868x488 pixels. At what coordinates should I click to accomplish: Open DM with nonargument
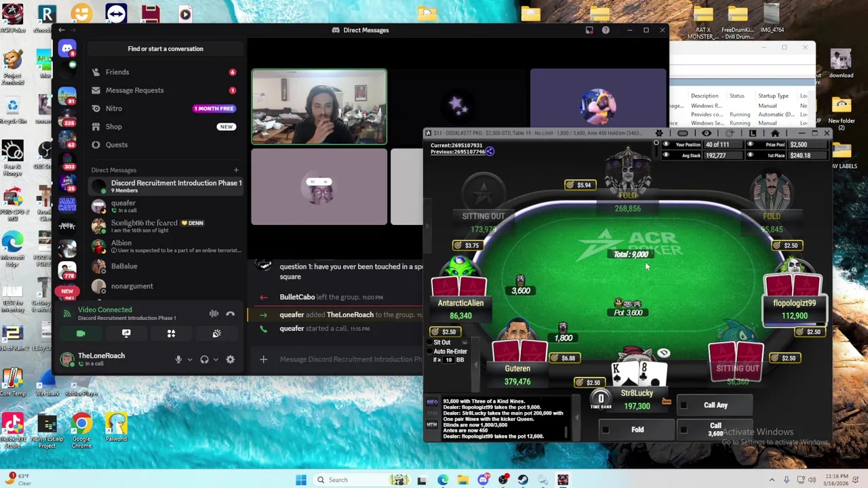coord(165,286)
